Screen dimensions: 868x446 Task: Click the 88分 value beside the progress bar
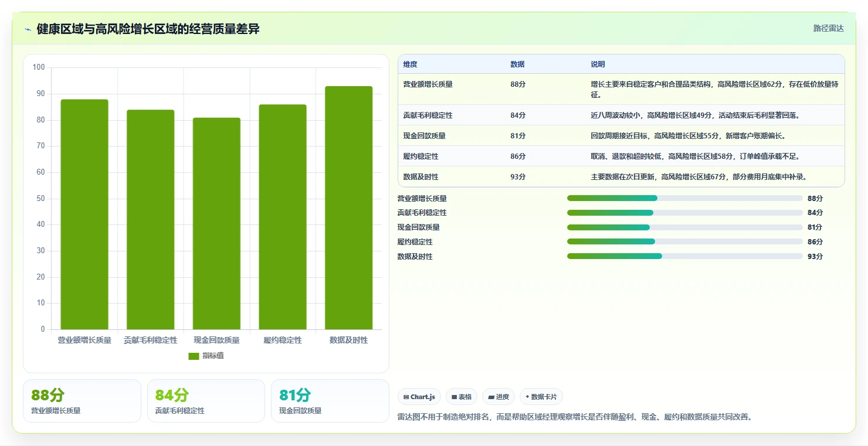pos(815,198)
